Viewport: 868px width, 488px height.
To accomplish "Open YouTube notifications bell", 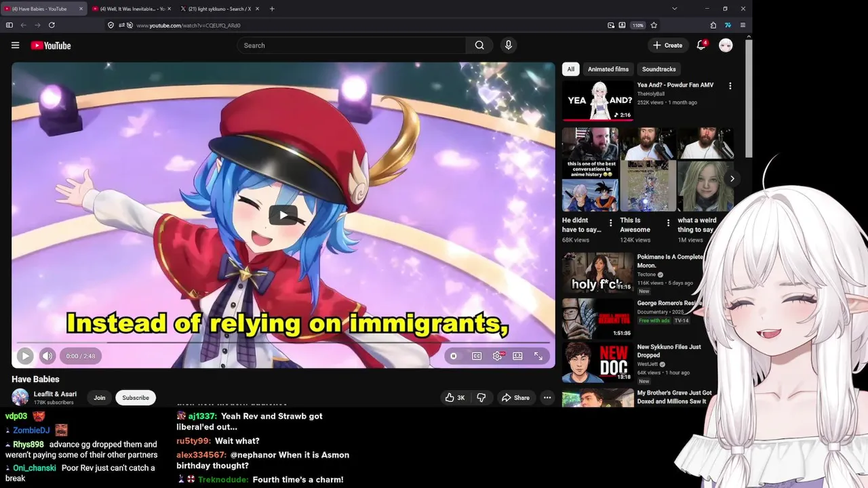I will click(x=701, y=45).
